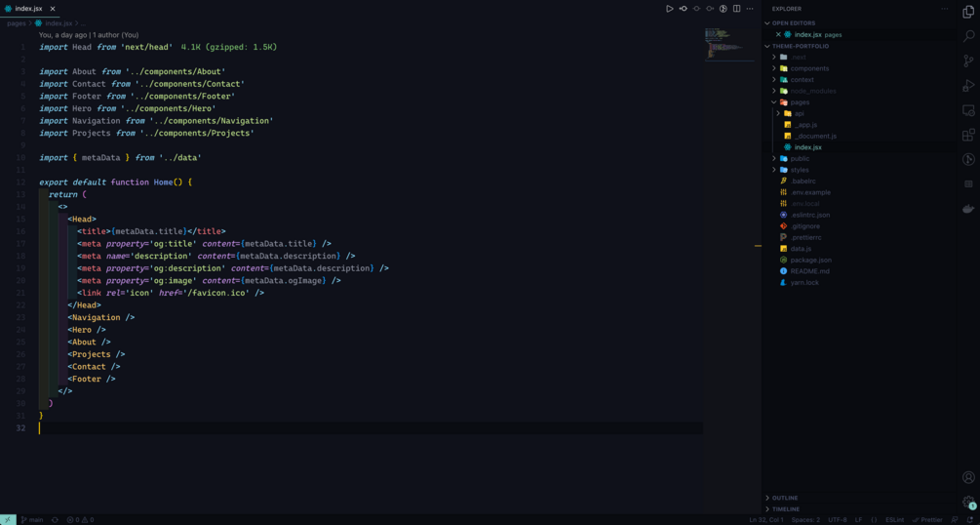
Task: Open the Run and Debug view
Action: (x=968, y=85)
